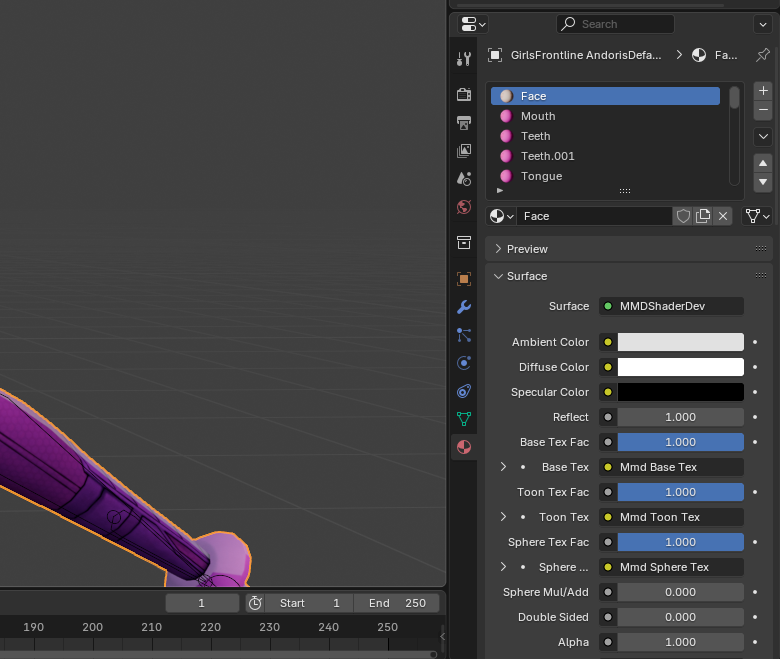Open the Particles properties tab

point(464,335)
